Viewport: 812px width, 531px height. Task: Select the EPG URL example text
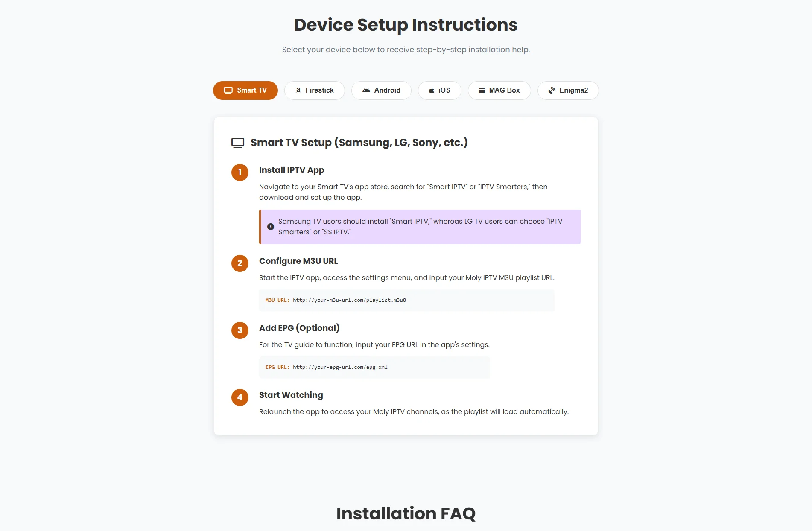tap(340, 367)
